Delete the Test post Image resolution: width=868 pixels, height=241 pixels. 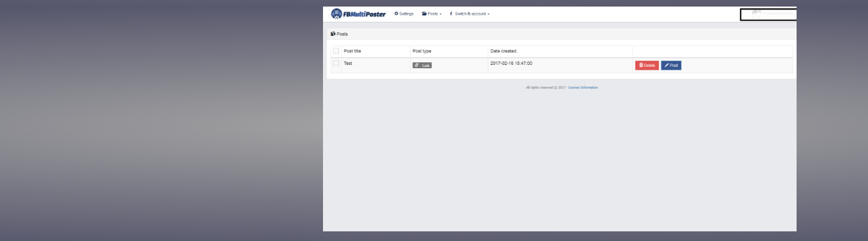coord(647,65)
